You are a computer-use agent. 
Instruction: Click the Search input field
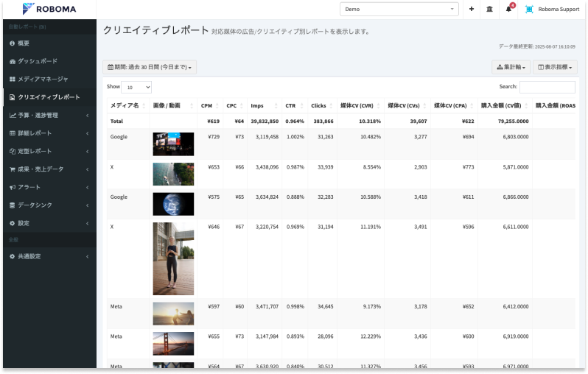coord(547,87)
